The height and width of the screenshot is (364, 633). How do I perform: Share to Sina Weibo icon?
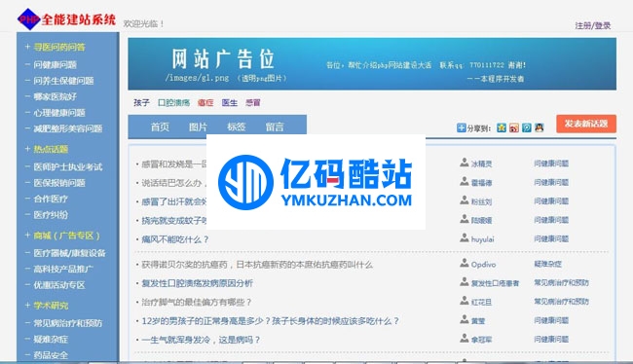point(514,127)
